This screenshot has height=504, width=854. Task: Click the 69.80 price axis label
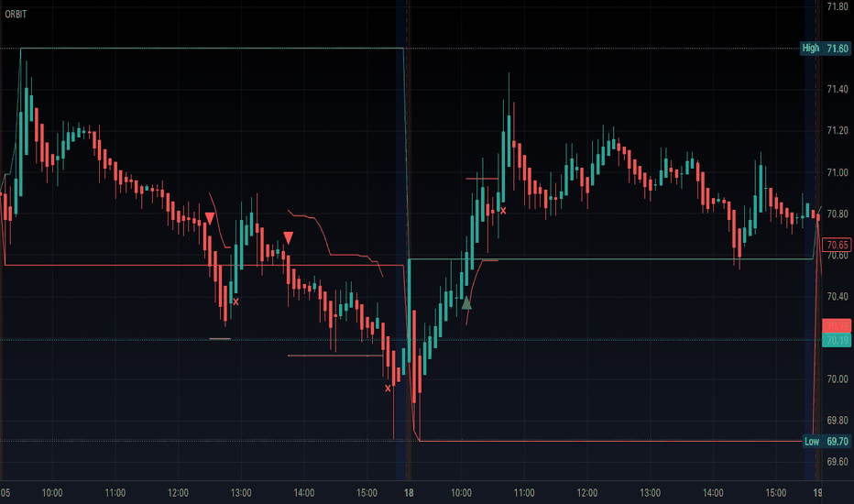838,420
